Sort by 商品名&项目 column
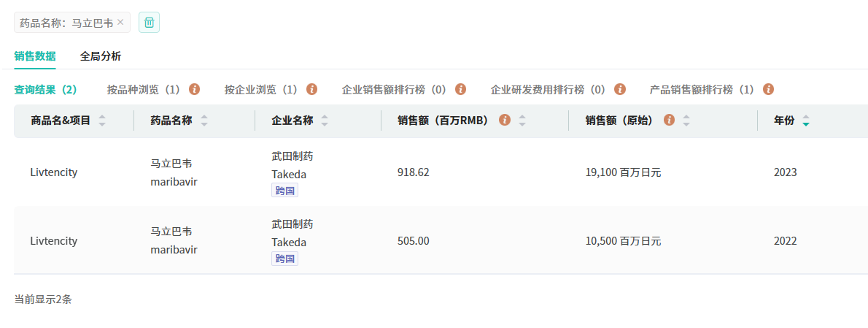 (102, 121)
